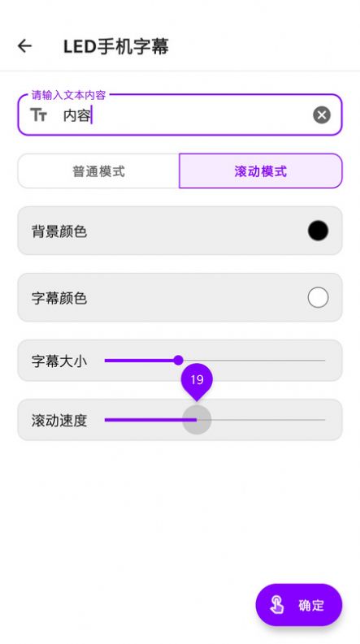Open the white 字幕颜色 swatch
Screen dimensions: 360x644
(x=318, y=297)
